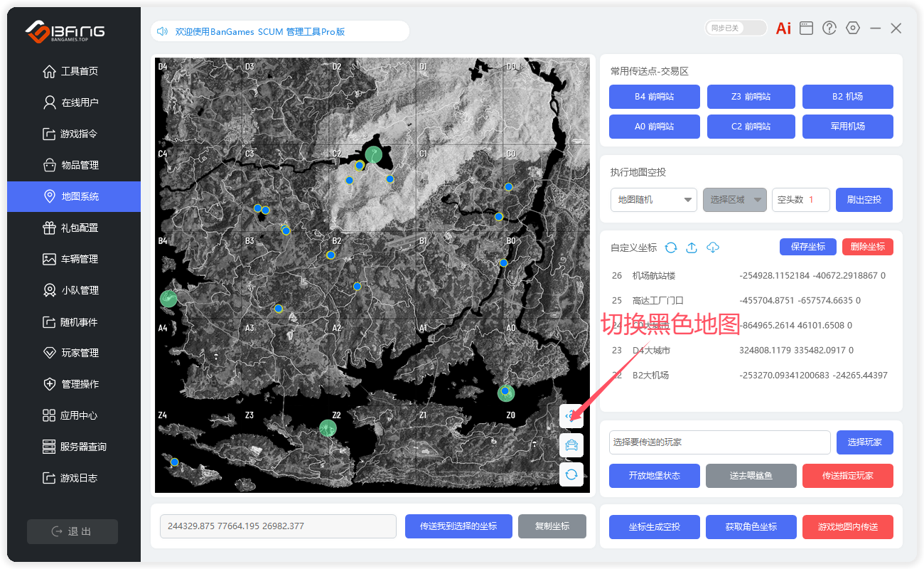Open the window panel icon beside Ai
Viewport: 924px width, 569px height.
[x=806, y=28]
